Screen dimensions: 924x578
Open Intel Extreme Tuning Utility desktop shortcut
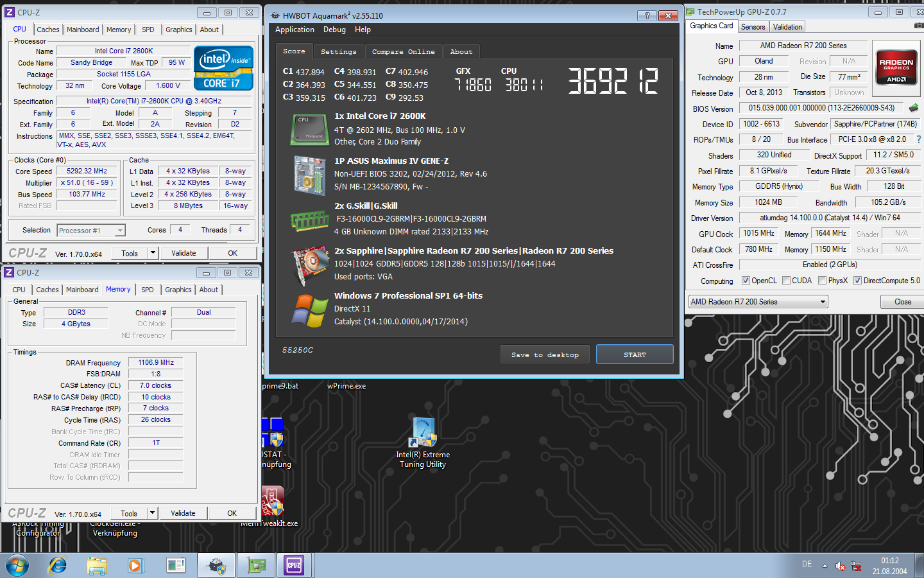tap(423, 443)
